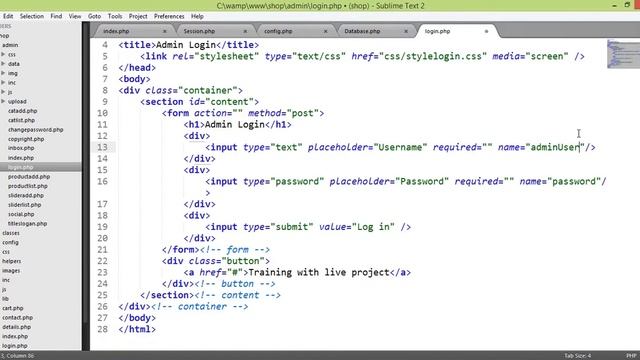Open contact.php from the sidebar

[x=18, y=317]
